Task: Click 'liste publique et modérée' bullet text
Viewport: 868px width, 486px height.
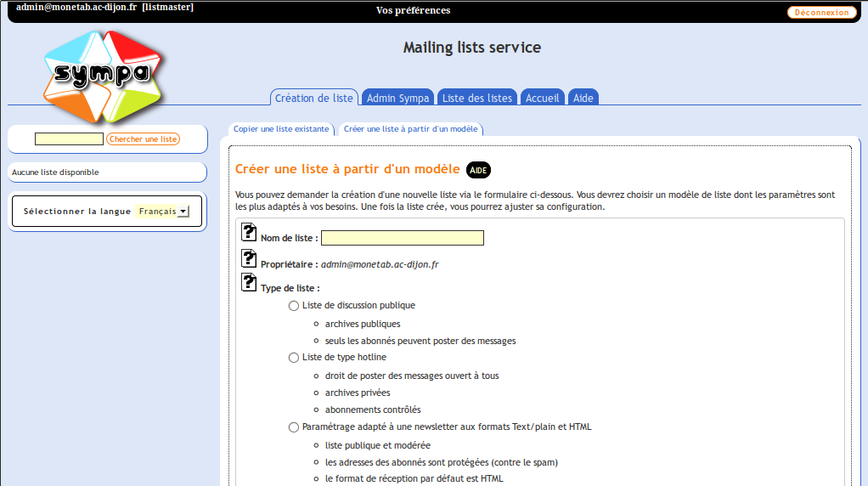Action: (x=378, y=445)
